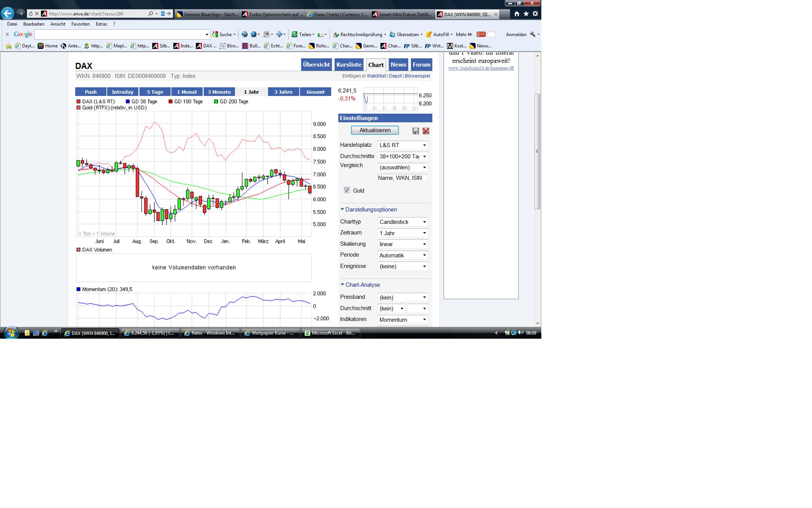Open the Durchschnitte 38+100+200 Tage dropdown
This screenshot has height=508, width=812.
pos(403,157)
